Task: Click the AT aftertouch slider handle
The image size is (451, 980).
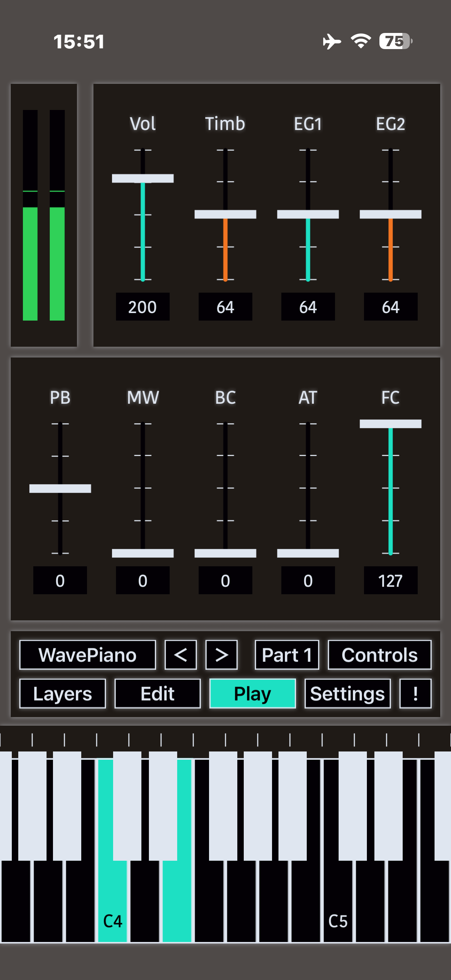Action: point(307,553)
